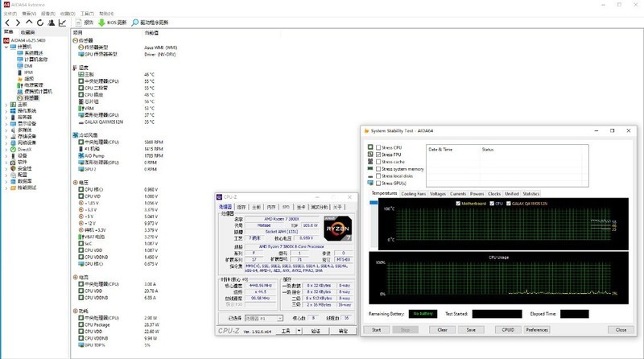Expand the DirectX tree node
This screenshot has width=644, height=359.
click(6, 149)
